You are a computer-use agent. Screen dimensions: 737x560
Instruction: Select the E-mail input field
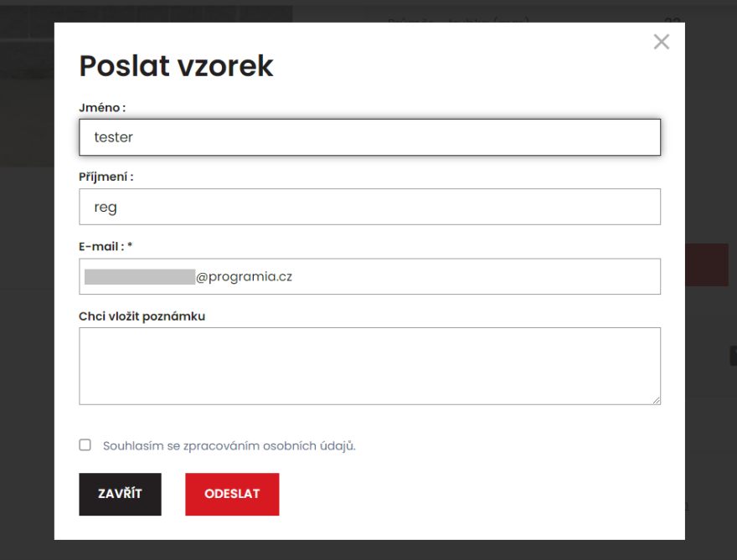point(369,276)
